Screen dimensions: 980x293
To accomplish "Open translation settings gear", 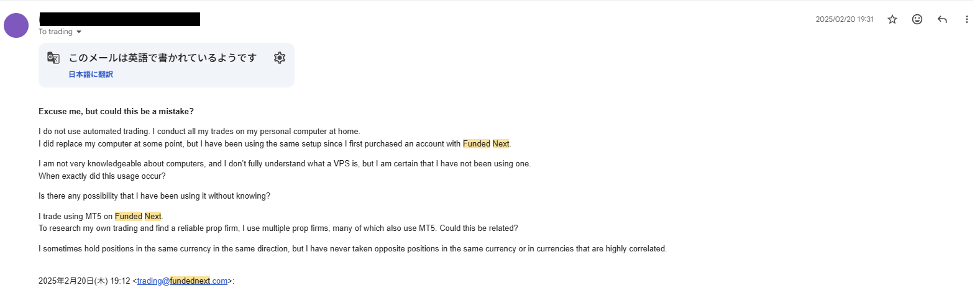I will [280, 58].
